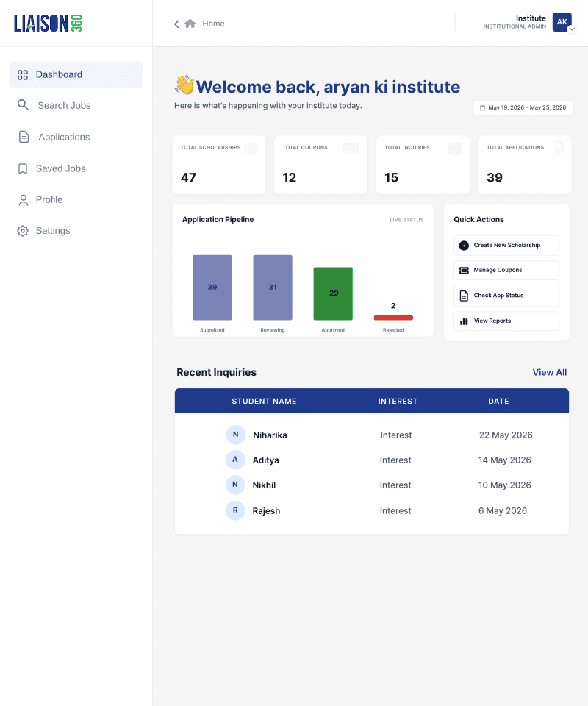The width and height of the screenshot is (588, 706).
Task: Click the Student Name column header
Action: pyautogui.click(x=264, y=402)
